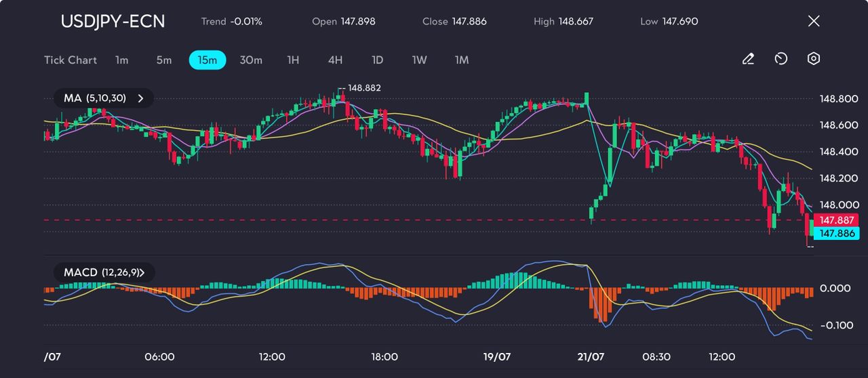Select the active 15m timeframe
This screenshot has width=868, height=378.
tap(208, 60)
